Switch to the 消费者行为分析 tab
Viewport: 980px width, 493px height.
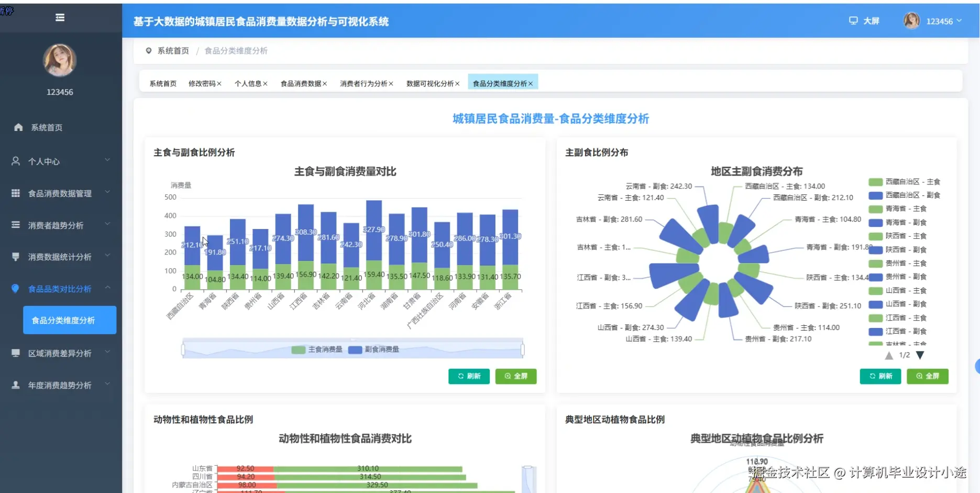[x=364, y=84]
